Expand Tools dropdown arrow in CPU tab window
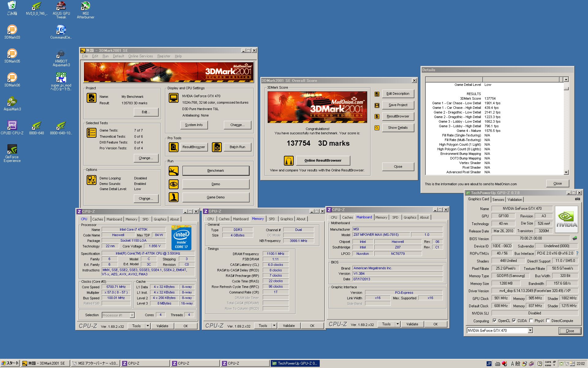The height and width of the screenshot is (368, 588). pos(148,326)
